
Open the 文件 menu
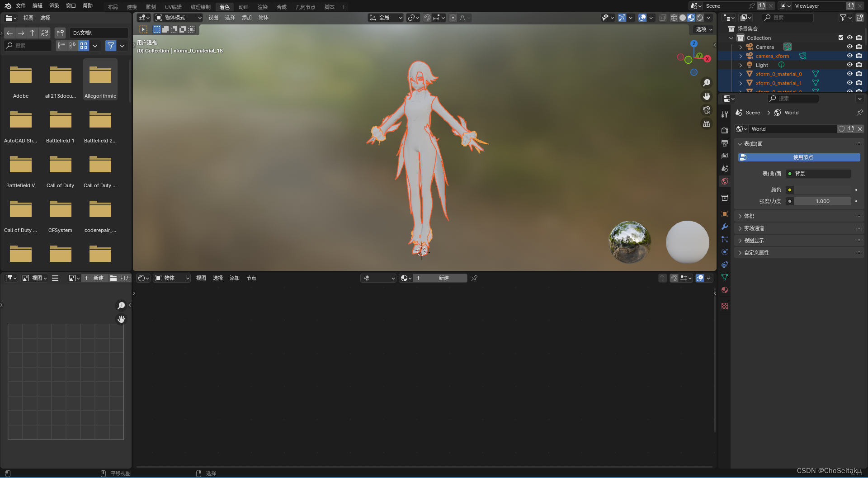tap(21, 6)
